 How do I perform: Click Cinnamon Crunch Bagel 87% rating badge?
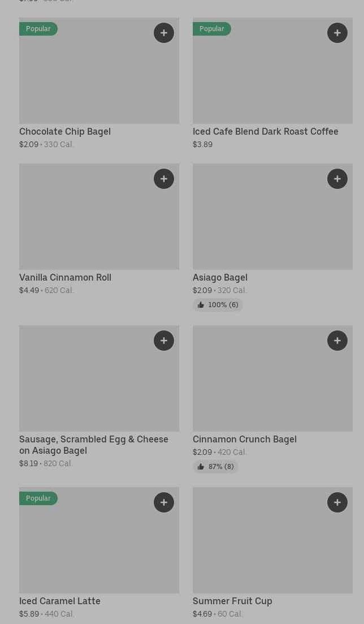215,467
